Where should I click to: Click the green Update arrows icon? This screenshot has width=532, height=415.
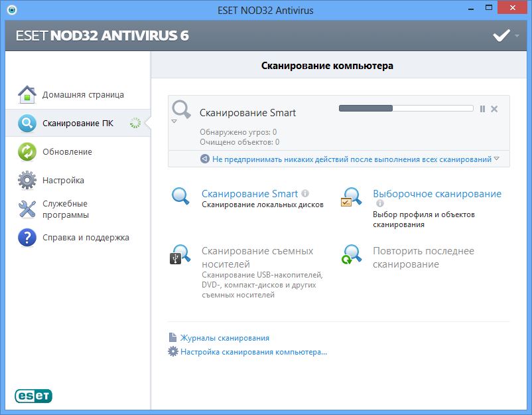click(x=27, y=151)
